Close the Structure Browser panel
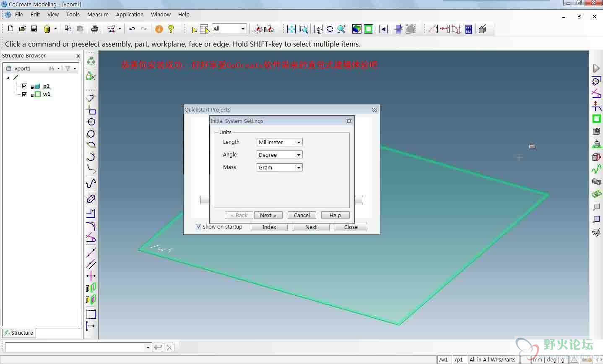603x364 pixels. click(x=78, y=56)
